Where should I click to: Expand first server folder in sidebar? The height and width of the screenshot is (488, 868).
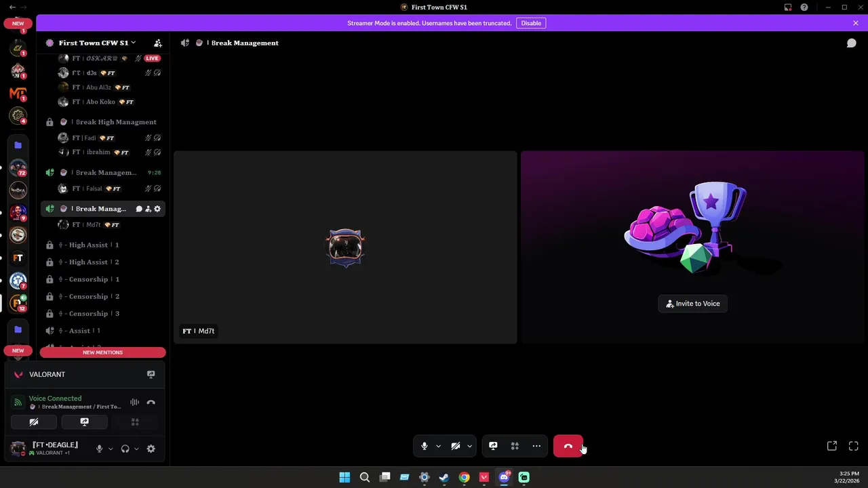pos(18,145)
